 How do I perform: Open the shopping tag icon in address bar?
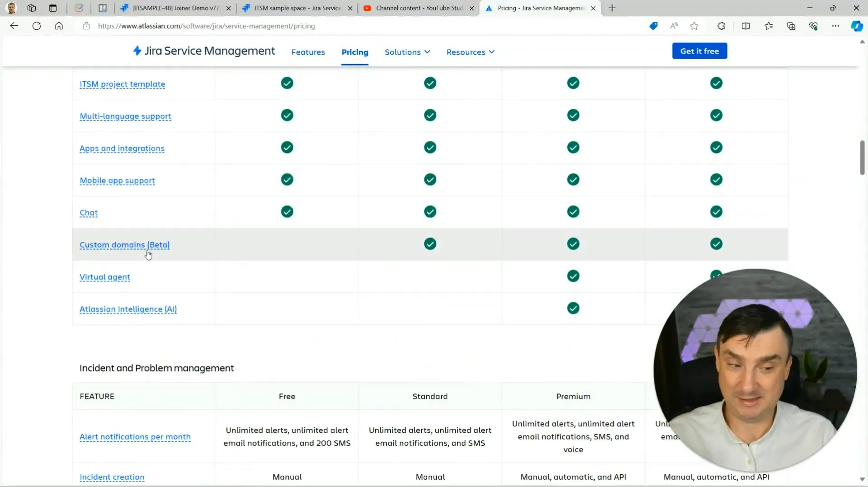pos(653,26)
